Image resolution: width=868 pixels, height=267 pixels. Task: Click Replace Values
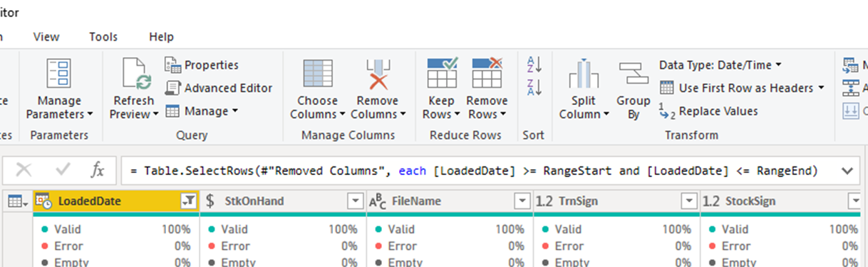click(708, 111)
